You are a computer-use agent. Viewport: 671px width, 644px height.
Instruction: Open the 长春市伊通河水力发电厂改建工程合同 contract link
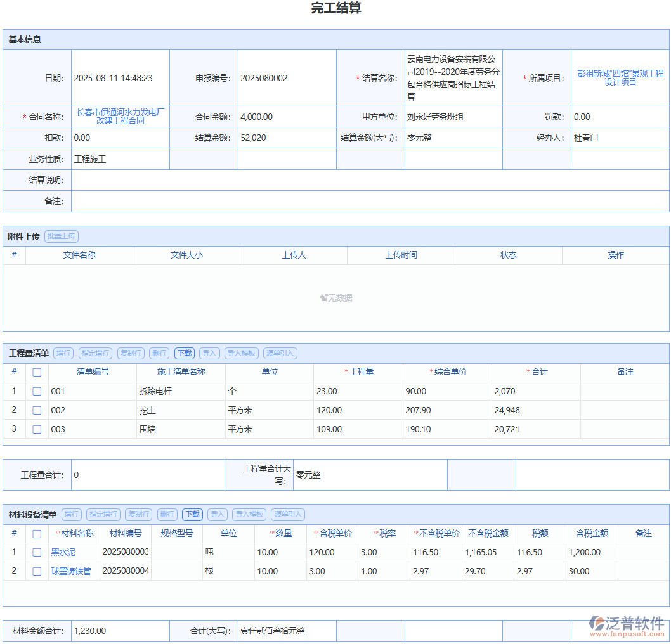[120, 117]
